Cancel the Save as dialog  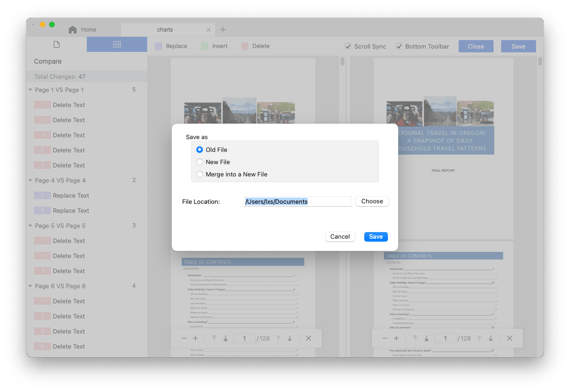(x=340, y=237)
